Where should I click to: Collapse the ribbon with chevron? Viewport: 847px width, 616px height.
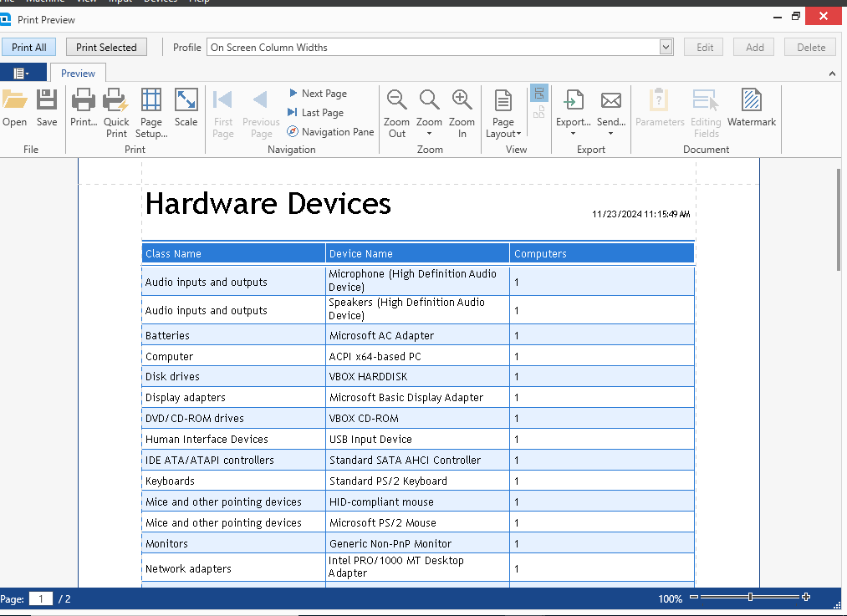832,74
